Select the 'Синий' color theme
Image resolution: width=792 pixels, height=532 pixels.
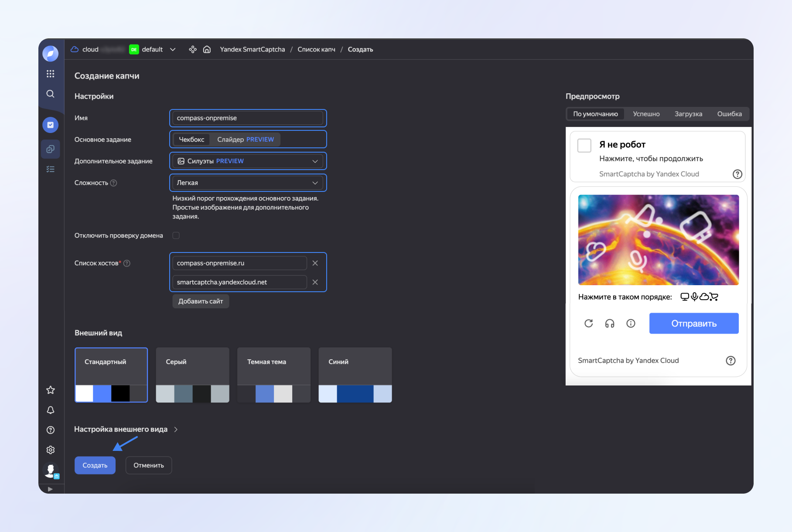(x=355, y=375)
